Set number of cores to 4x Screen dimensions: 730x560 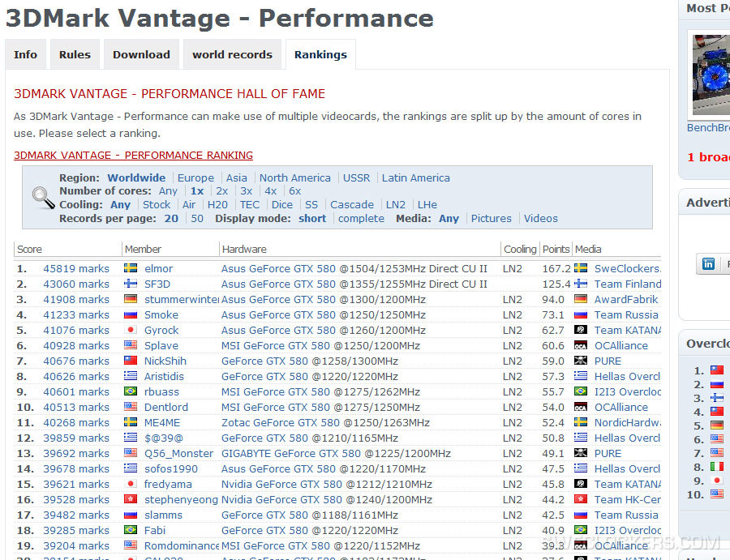pos(270,191)
